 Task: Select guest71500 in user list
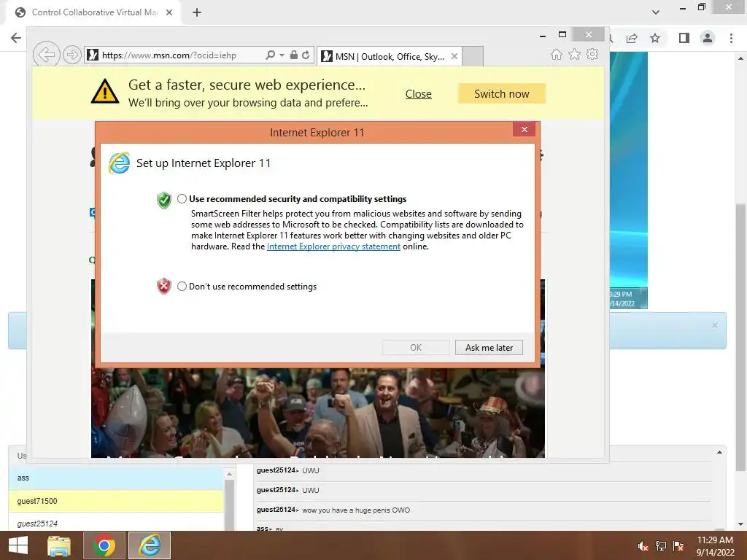(116, 501)
